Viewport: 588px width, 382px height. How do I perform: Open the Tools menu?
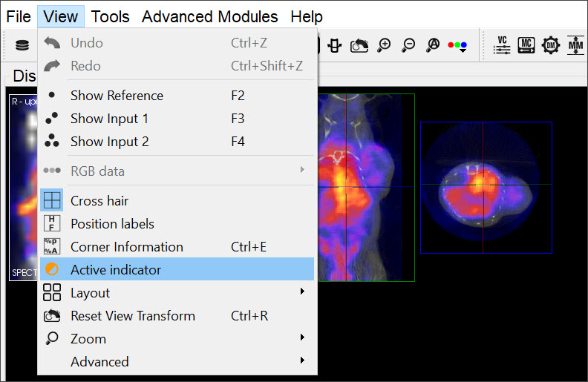(110, 16)
